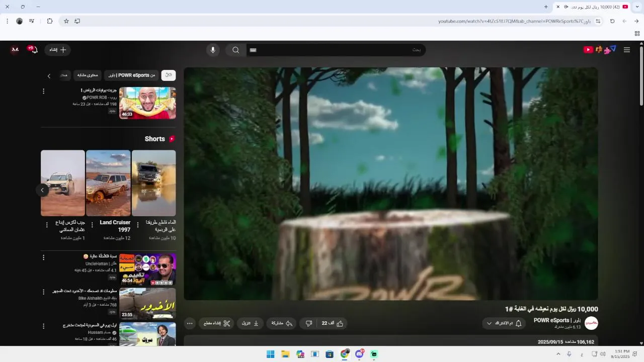Create a clip with scissors button
Image resolution: width=644 pixels, height=362 pixels.
click(217, 323)
